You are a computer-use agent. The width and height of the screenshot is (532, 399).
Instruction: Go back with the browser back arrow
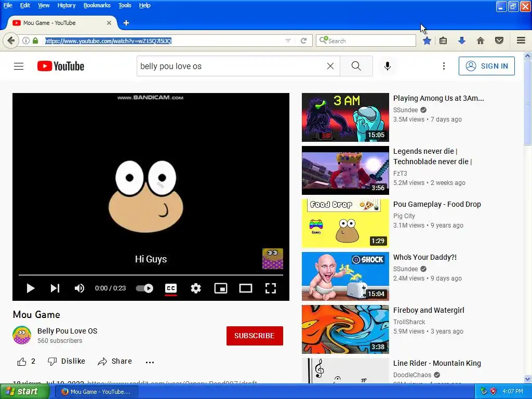(x=11, y=41)
